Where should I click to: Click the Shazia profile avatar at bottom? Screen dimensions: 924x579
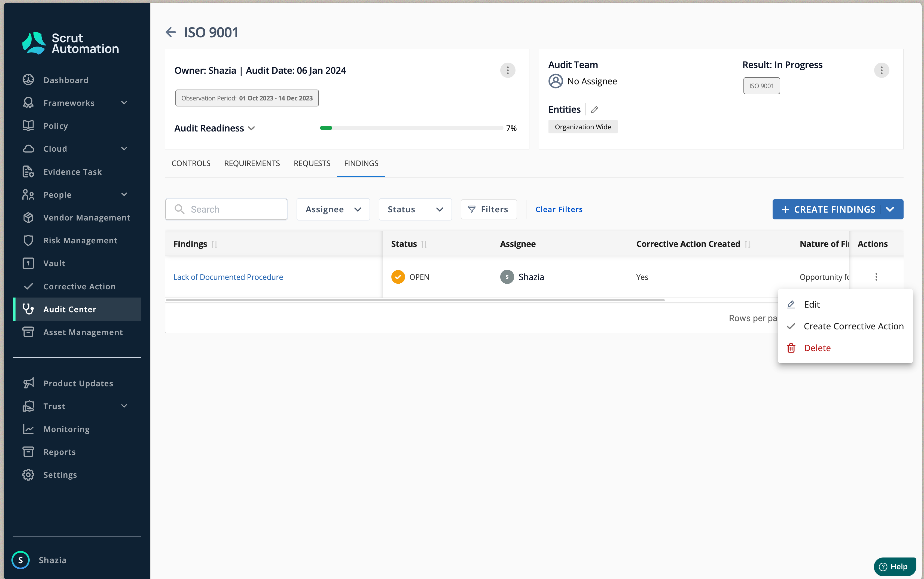(21, 560)
